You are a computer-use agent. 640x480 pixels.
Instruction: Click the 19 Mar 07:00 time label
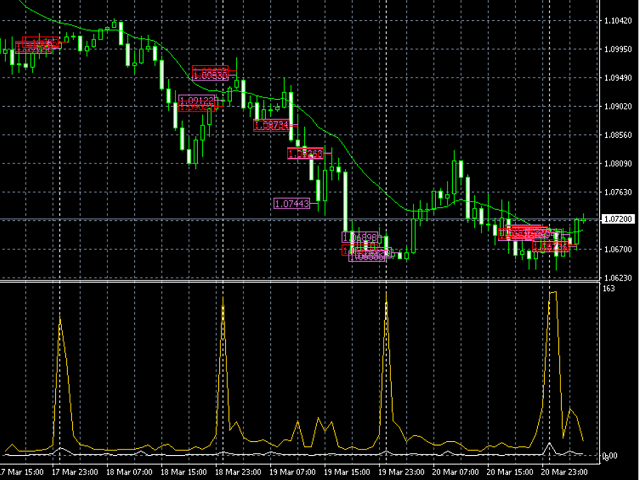293,472
